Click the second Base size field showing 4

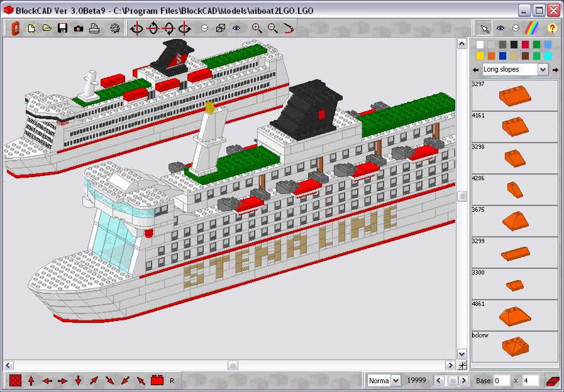pos(531,381)
